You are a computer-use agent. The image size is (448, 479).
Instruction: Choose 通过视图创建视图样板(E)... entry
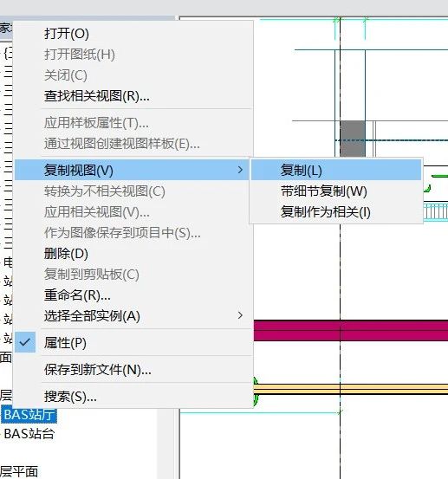[x=133, y=144]
